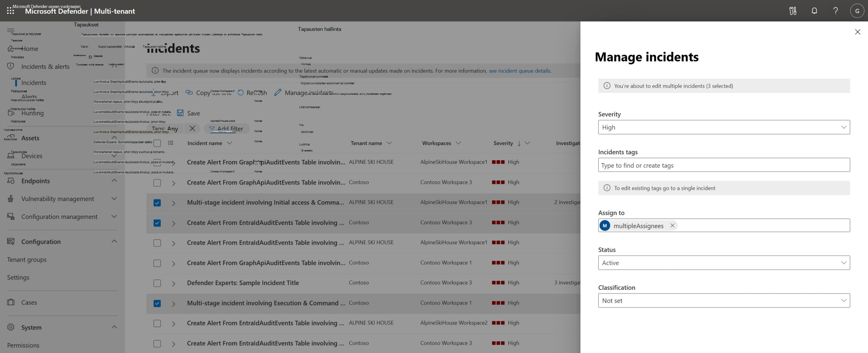Open Tenant groups in sidebar
Image resolution: width=868 pixels, height=353 pixels.
27,260
